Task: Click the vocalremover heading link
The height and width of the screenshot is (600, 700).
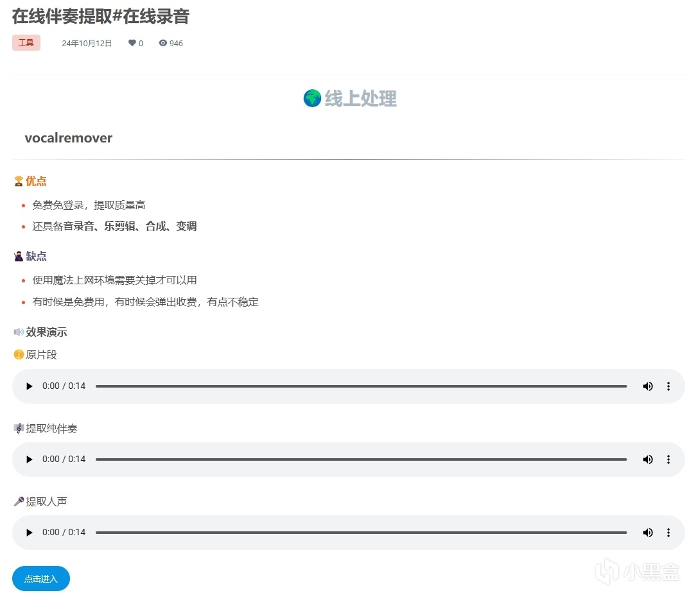Action: pyautogui.click(x=69, y=138)
